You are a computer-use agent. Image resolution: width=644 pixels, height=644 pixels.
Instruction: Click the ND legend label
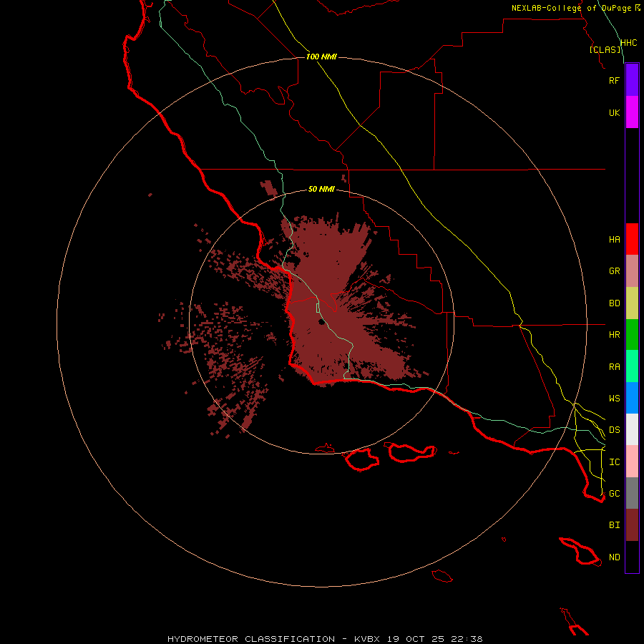coord(614,557)
